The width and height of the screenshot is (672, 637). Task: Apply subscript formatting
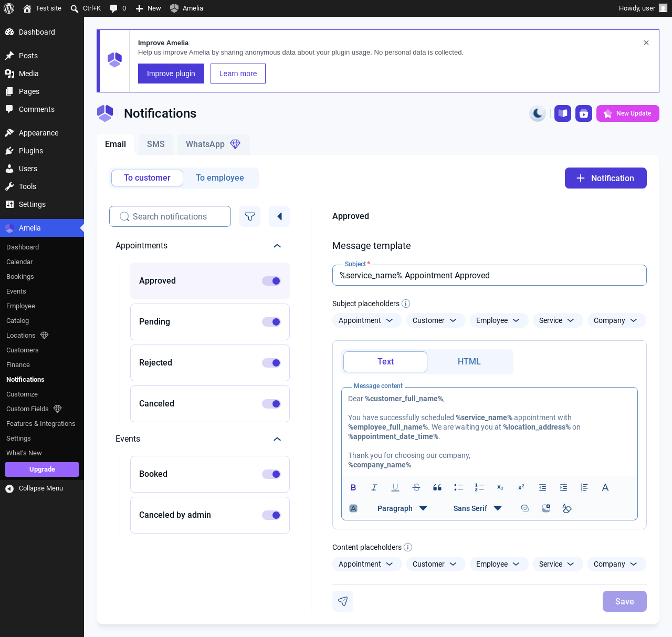(x=500, y=487)
